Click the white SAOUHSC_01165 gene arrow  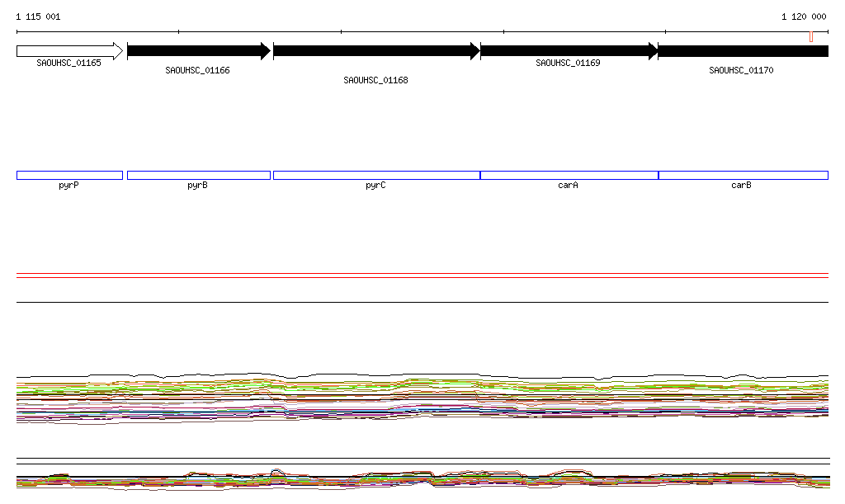point(69,51)
